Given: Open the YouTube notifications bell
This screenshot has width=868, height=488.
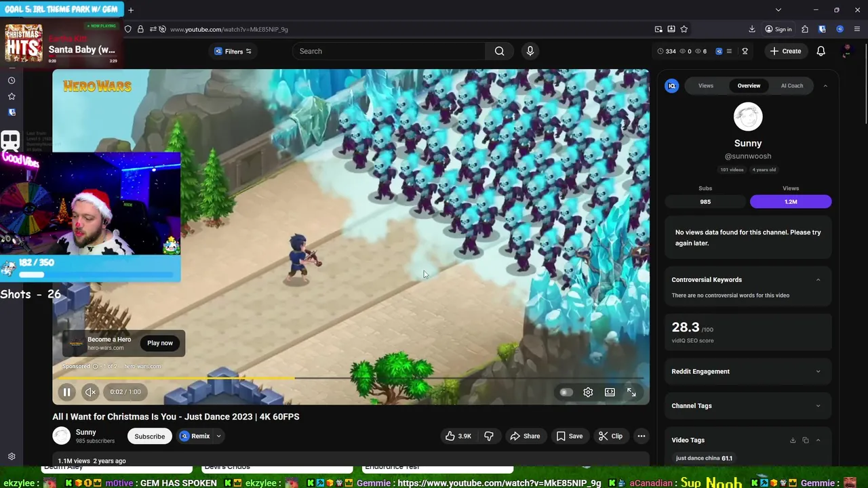Looking at the screenshot, I should 821,52.
